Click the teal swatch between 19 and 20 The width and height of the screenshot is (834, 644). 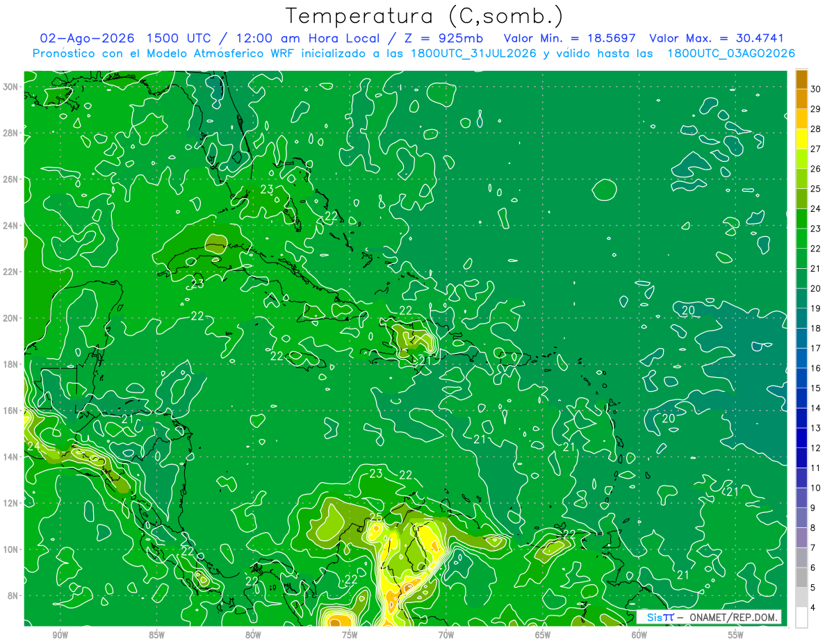pos(802,299)
